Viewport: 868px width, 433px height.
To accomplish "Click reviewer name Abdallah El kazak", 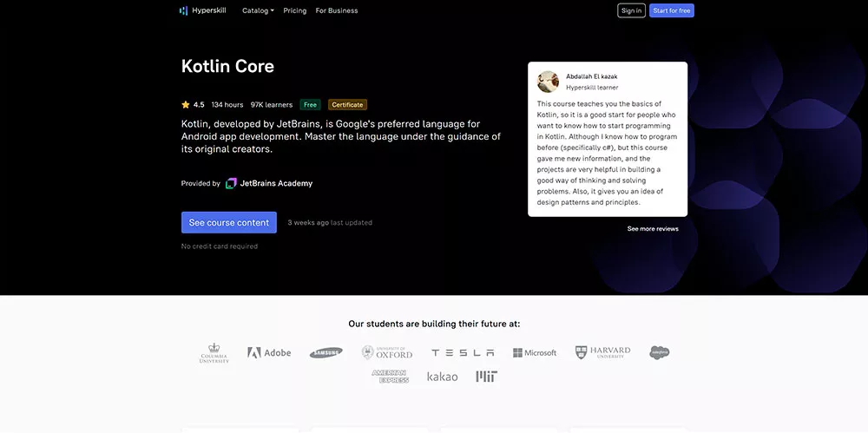I will [x=591, y=76].
